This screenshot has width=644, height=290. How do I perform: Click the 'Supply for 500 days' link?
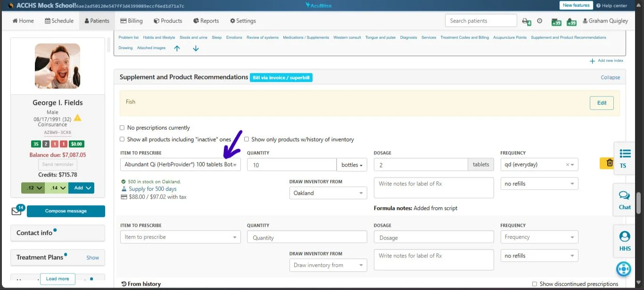(153, 189)
